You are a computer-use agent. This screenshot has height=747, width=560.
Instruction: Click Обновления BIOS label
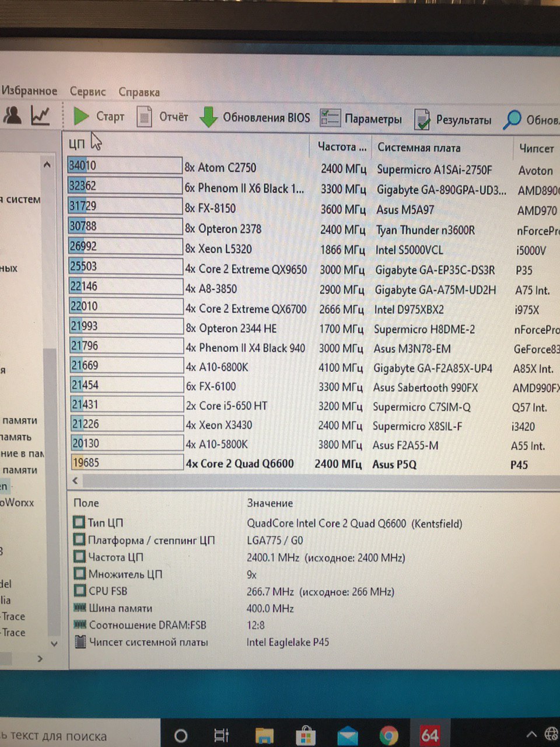click(266, 117)
